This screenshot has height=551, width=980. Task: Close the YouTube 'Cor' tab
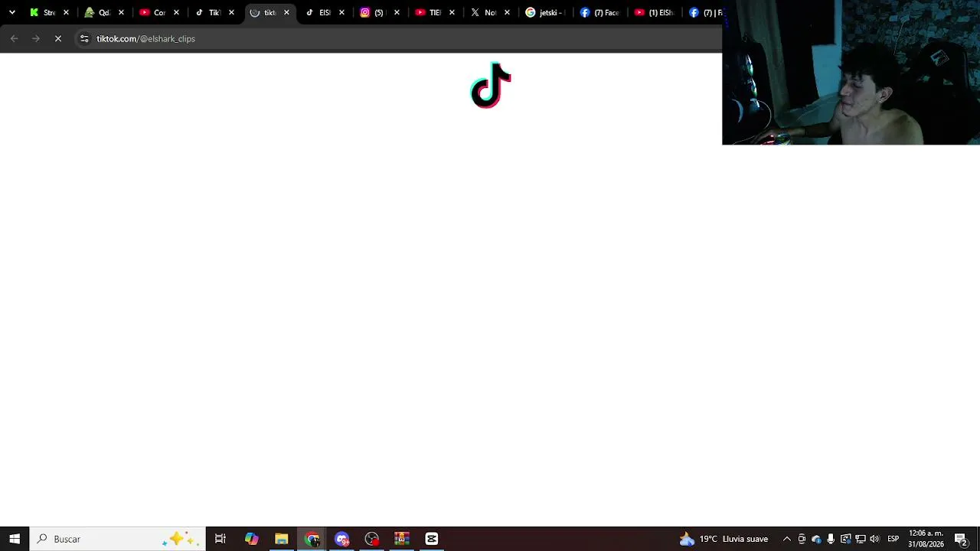tap(176, 12)
